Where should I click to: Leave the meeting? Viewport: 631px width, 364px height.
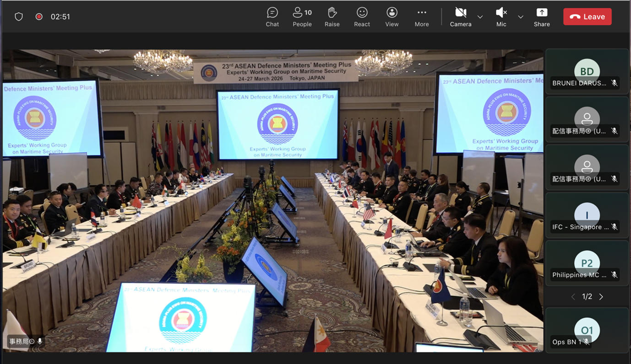[587, 17]
